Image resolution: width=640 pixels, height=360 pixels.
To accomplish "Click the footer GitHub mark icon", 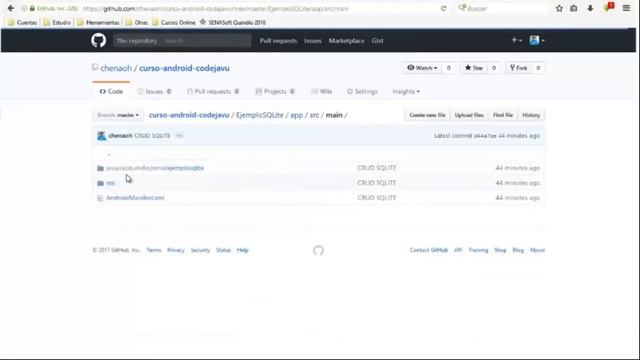I will pos(318,250).
